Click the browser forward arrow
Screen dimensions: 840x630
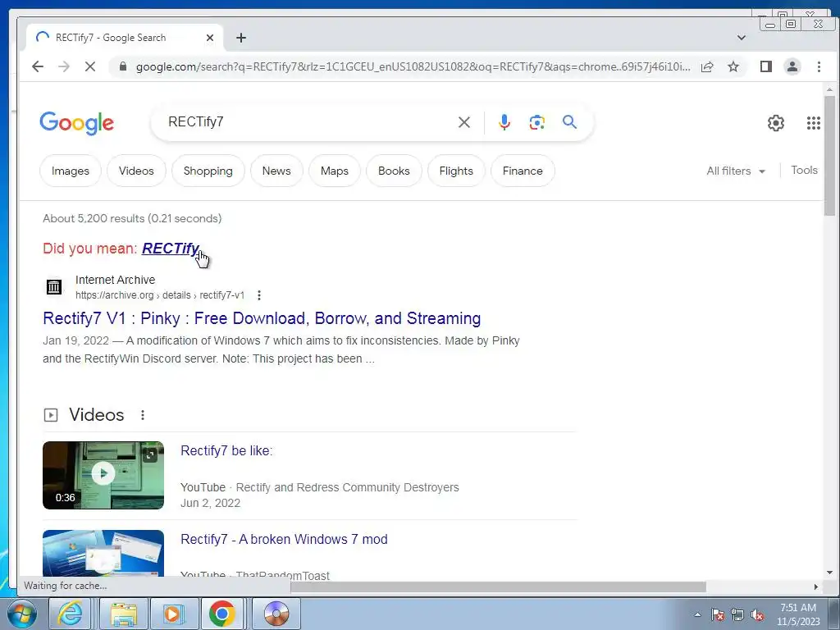(x=64, y=66)
